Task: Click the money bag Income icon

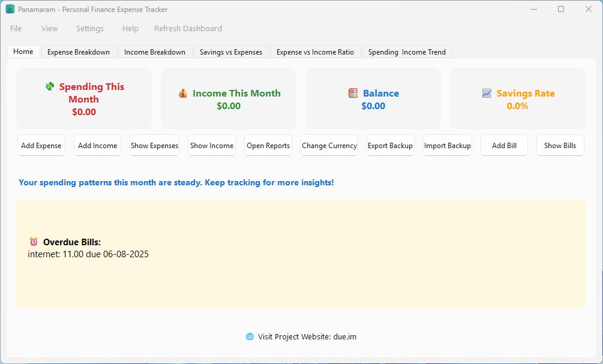Action: tap(183, 94)
